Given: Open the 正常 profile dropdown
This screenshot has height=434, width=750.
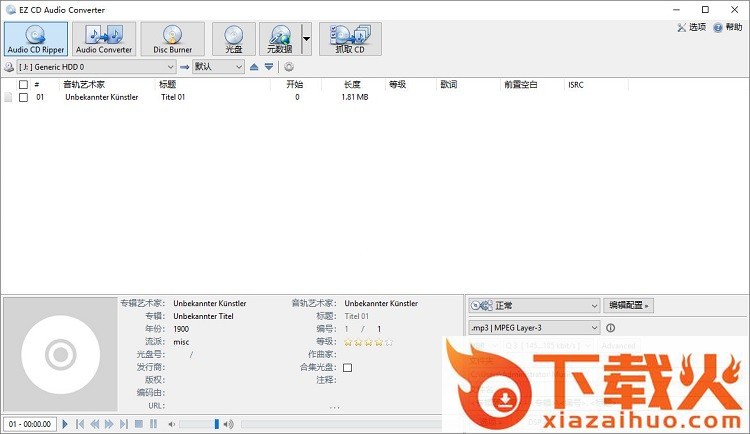Looking at the screenshot, I should click(534, 305).
